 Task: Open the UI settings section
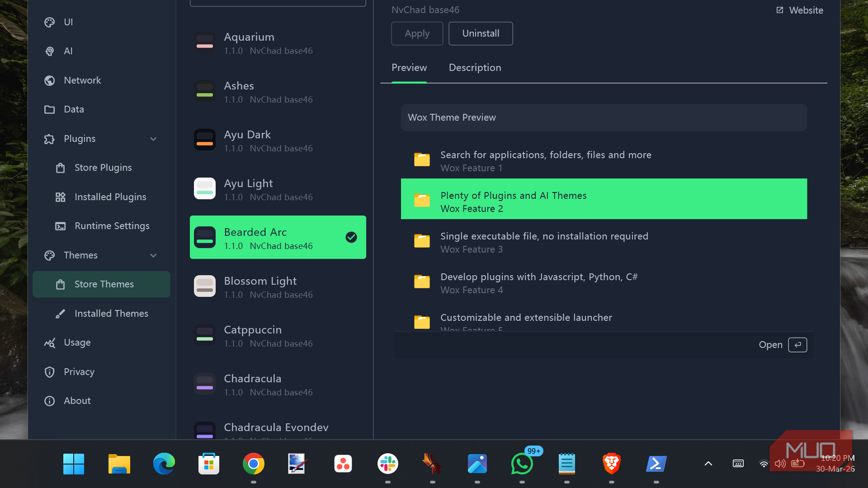pyautogui.click(x=101, y=22)
